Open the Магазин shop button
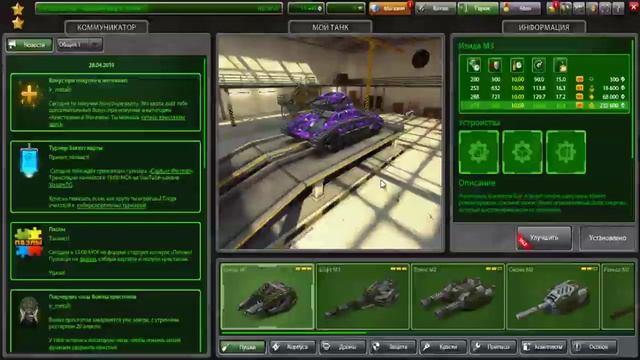 tap(390, 8)
